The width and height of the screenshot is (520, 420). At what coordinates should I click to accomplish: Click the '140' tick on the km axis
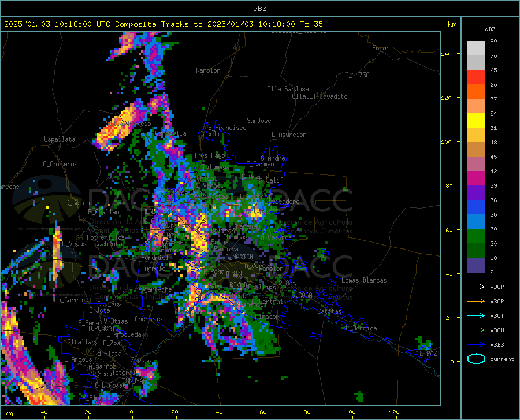click(447, 54)
